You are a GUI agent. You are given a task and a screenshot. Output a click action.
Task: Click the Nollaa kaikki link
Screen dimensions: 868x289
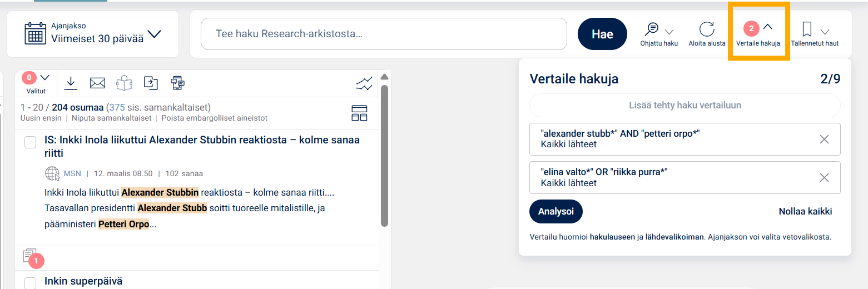click(805, 211)
